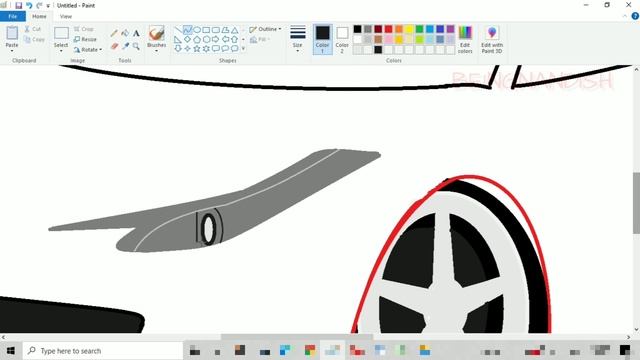Click Edit with Paint 3D button
Image resolution: width=640 pixels, height=360 pixels.
click(492, 39)
